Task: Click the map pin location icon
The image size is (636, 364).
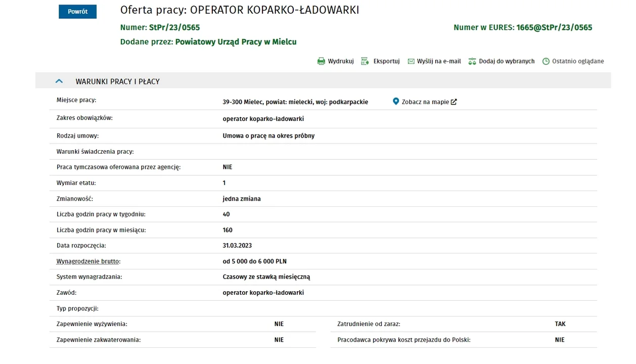Action: (x=396, y=102)
